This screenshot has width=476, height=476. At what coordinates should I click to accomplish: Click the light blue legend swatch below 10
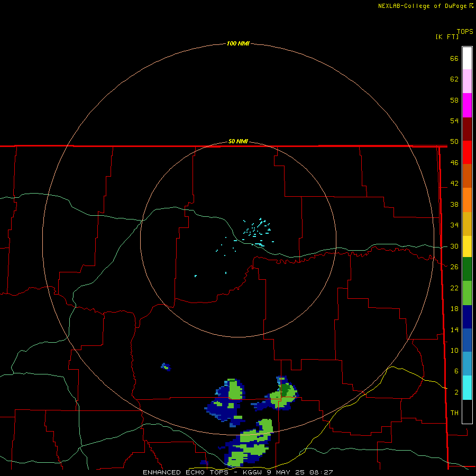pos(467,363)
